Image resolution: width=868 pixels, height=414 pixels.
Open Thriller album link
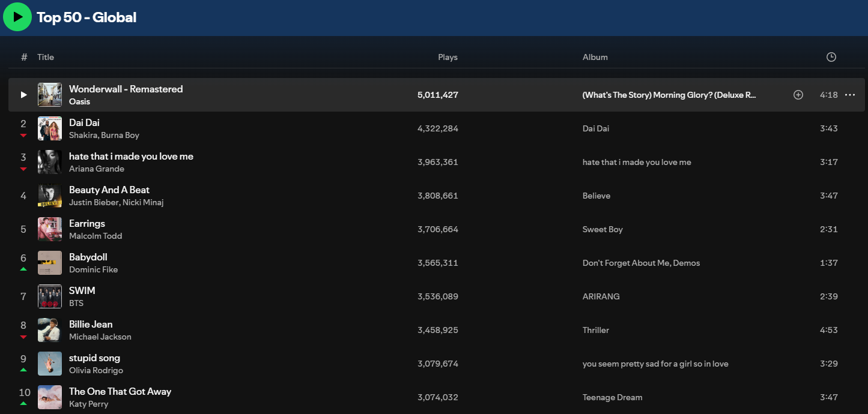tap(596, 330)
